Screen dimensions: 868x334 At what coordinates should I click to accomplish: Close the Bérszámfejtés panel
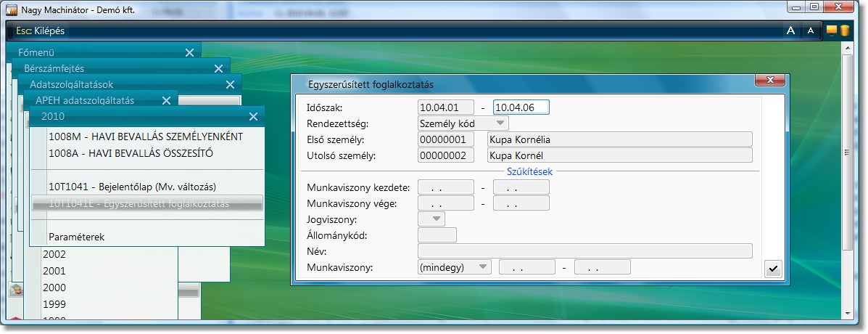pos(219,69)
